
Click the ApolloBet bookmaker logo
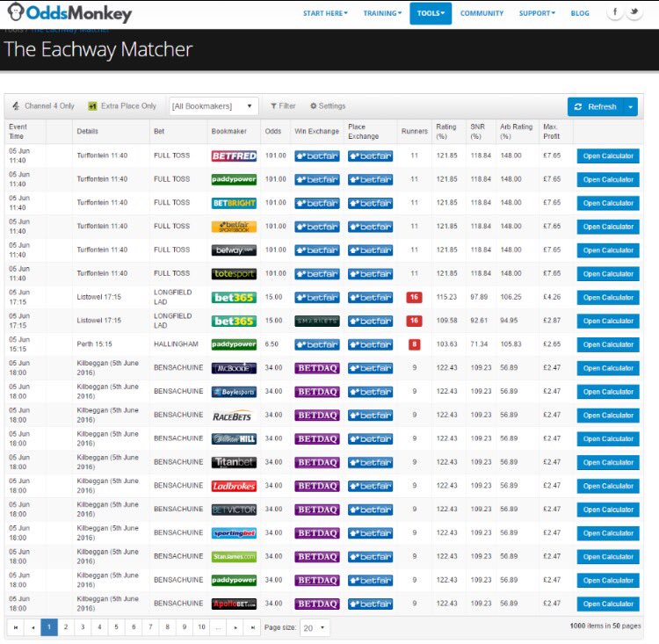tap(234, 604)
